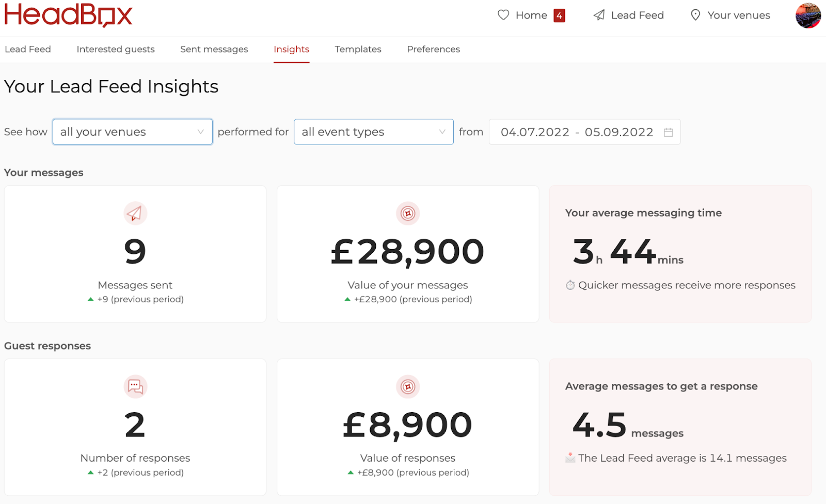Click the '+9 (previous period)' text

click(140, 299)
